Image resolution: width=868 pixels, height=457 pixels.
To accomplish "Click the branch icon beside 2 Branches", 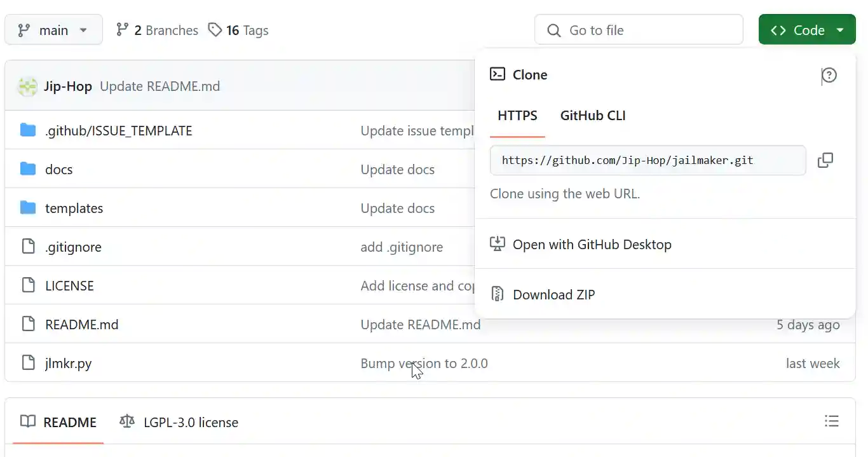I will 121,29.
